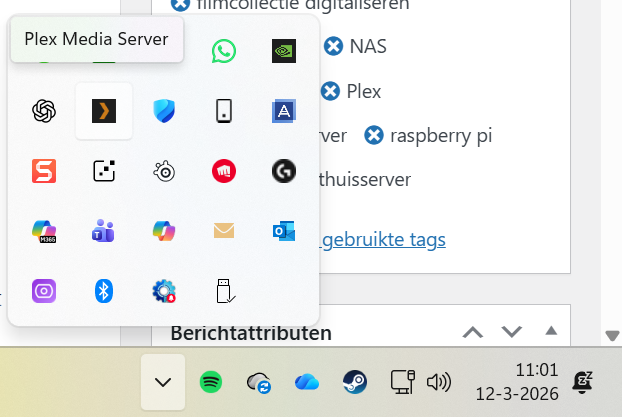Open Spotify from the taskbar tray
Viewport: 622px width, 417px height.
(211, 381)
